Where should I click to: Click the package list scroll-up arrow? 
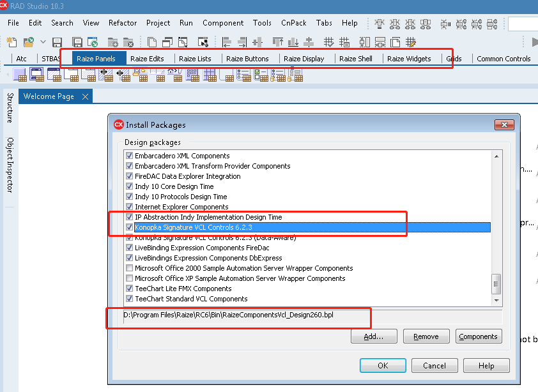click(x=496, y=156)
